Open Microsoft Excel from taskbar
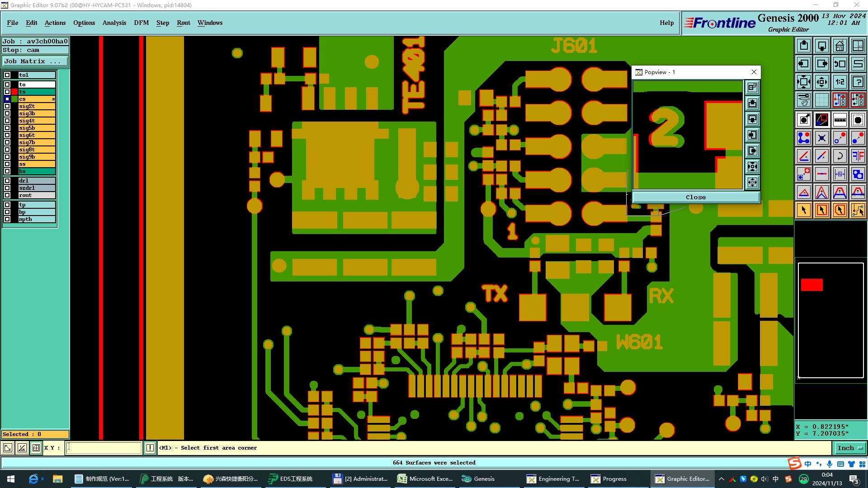Viewport: 868px width, 488px height. point(425,479)
